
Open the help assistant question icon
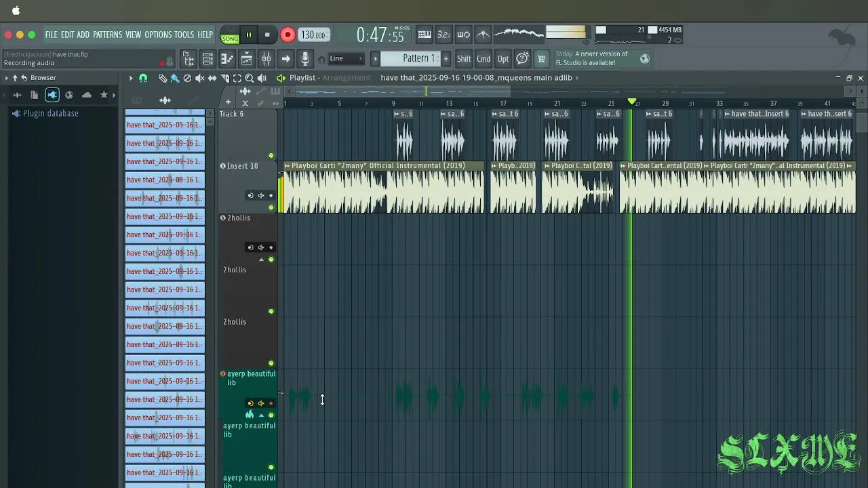tap(522, 59)
